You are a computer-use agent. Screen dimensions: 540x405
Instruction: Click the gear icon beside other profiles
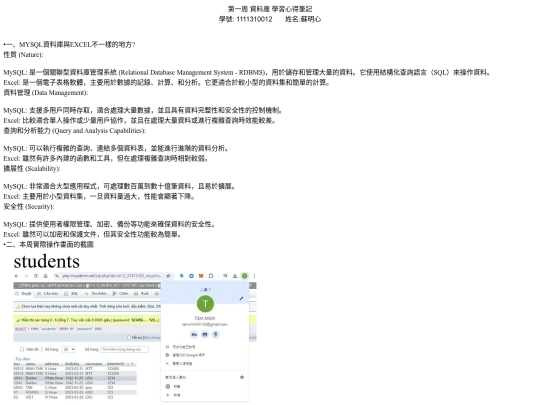coord(242,377)
